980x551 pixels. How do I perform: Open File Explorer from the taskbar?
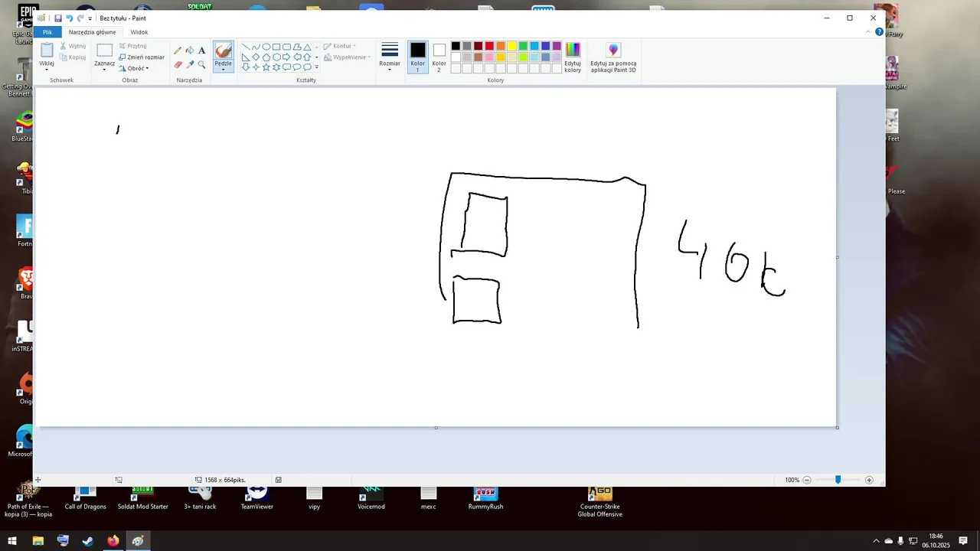38,541
